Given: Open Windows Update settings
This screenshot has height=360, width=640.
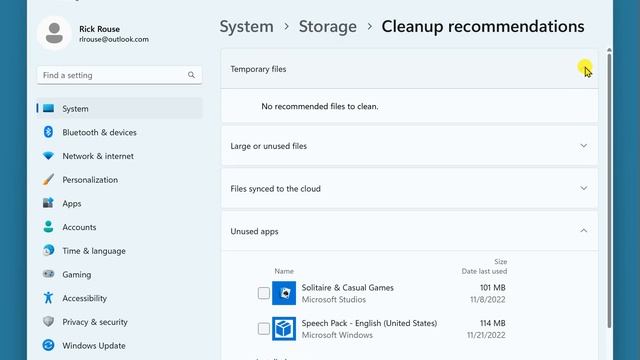Looking at the screenshot, I should click(119, 345).
